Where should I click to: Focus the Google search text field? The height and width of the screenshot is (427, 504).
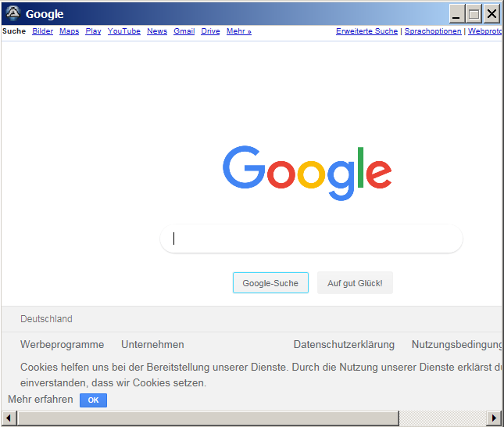point(313,239)
